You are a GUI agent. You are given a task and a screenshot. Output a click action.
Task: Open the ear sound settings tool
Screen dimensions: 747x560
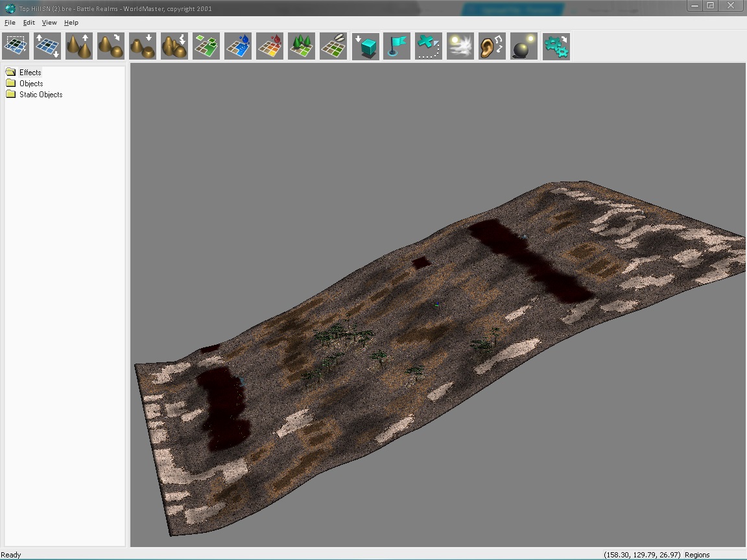pos(492,46)
